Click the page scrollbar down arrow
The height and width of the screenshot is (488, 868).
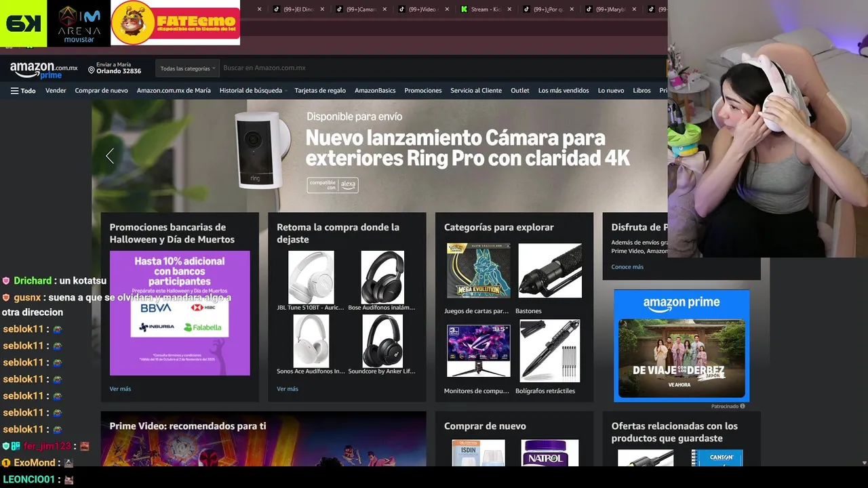pos(864,463)
